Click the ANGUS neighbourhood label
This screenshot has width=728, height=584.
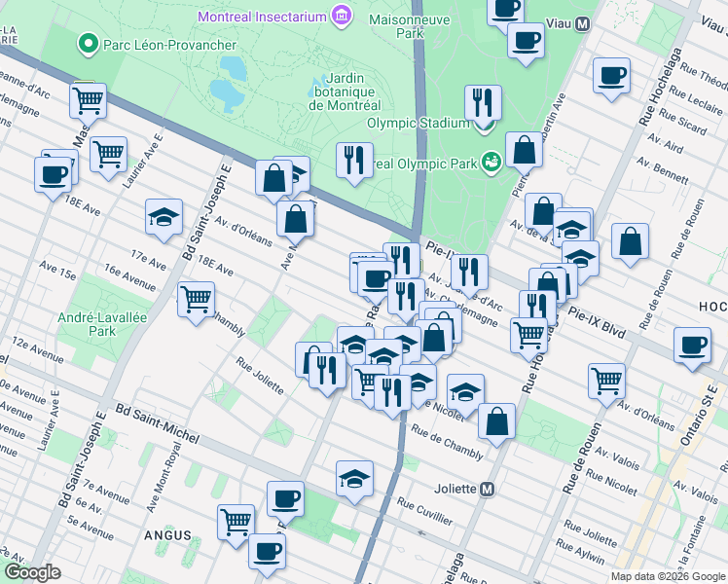click(167, 535)
